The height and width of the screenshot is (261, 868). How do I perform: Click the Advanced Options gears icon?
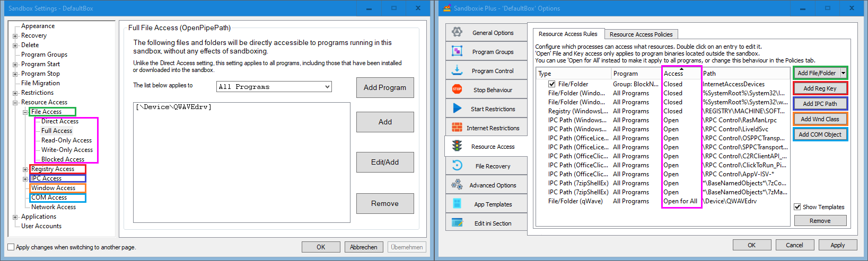click(457, 185)
